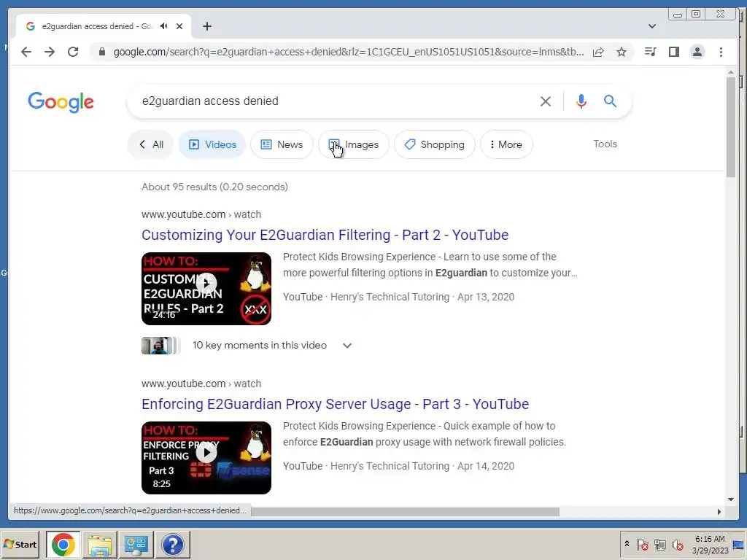Expand the tab search dropdown arrow
Screen dimensions: 747x560
(652, 26)
